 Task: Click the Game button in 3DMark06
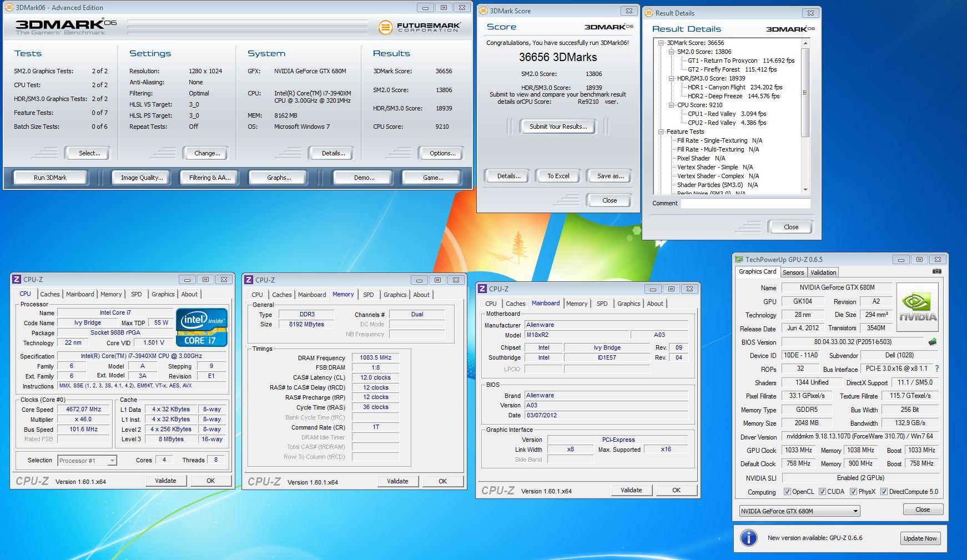[433, 178]
